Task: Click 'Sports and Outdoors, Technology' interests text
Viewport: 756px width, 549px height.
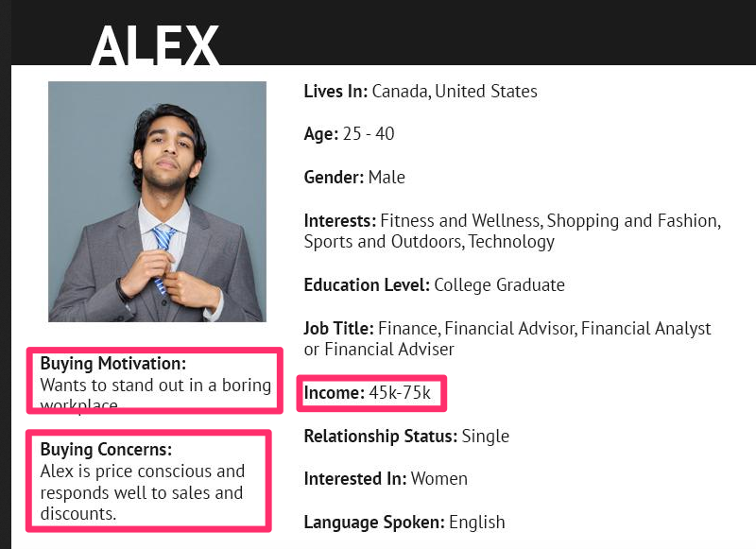Action: click(x=429, y=242)
